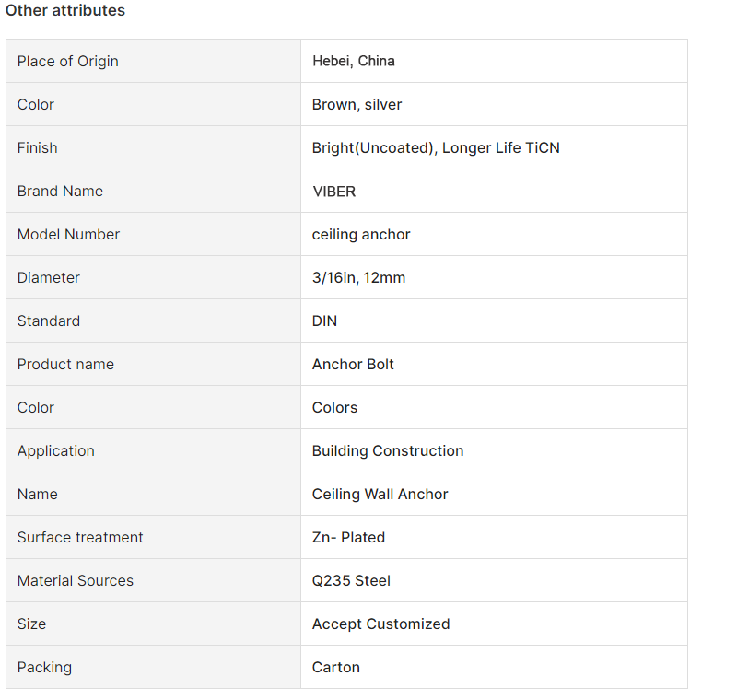Select the '3/16in, 12mm' diameter value
The height and width of the screenshot is (700, 737).
[358, 277]
